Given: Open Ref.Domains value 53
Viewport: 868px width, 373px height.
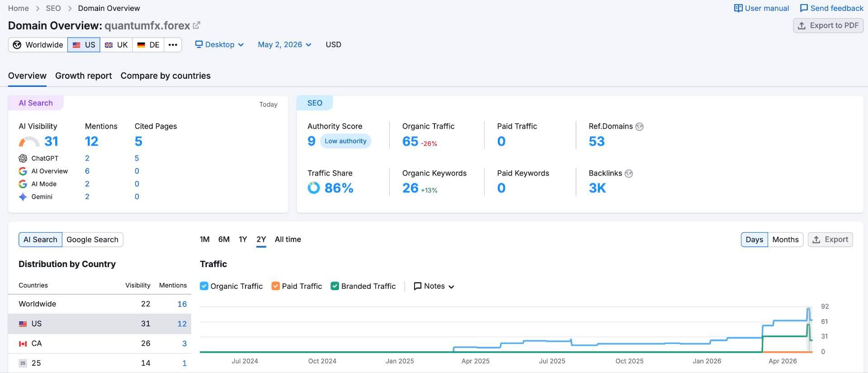Looking at the screenshot, I should click(597, 142).
